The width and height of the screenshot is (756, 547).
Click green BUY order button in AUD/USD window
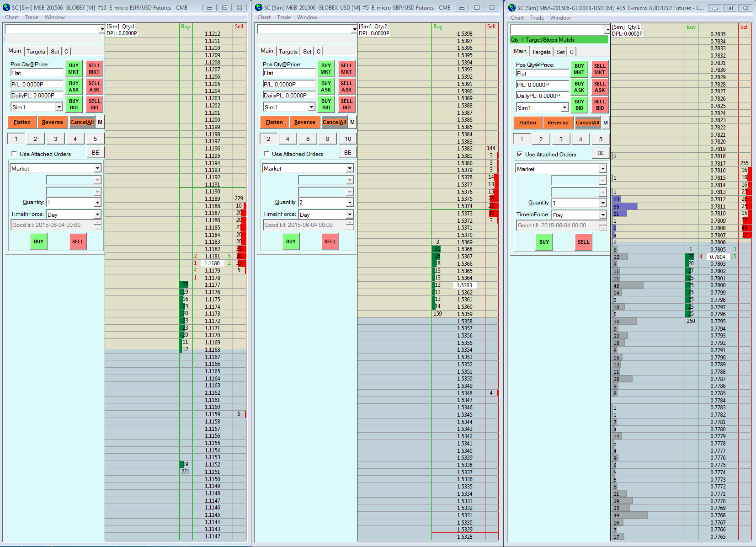544,242
